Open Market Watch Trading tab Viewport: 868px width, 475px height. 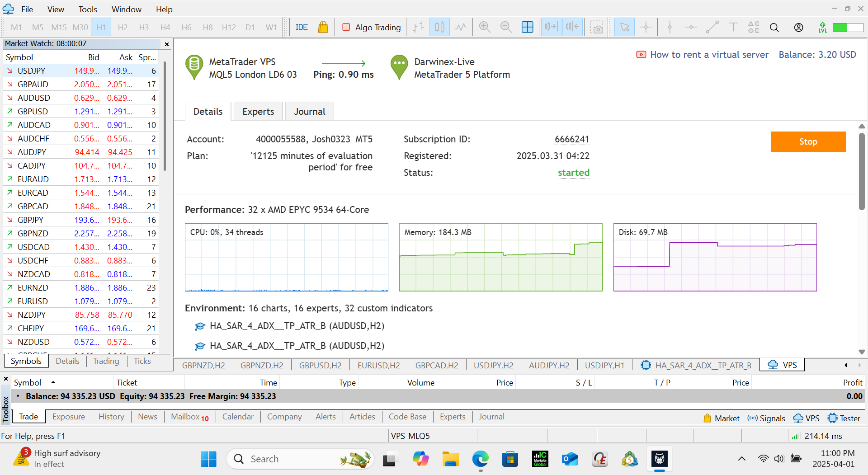[106, 361]
